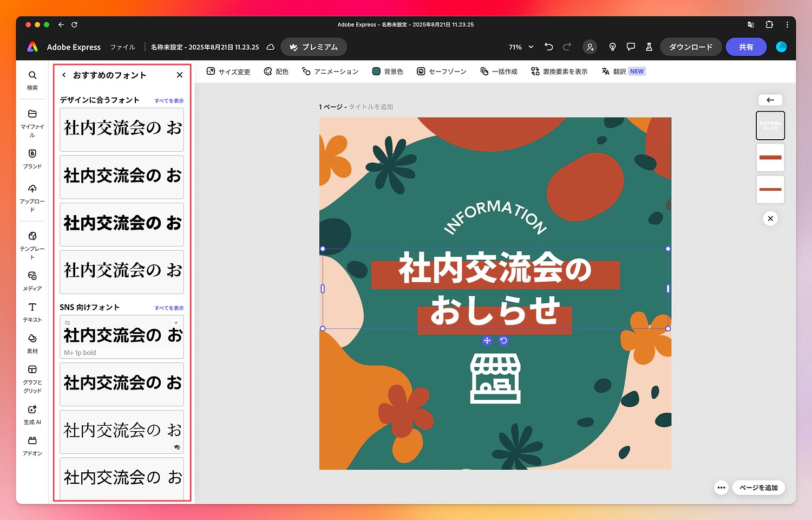Click the 翻訳 NEW toolbar item
Screen dimensions: 812x520
coord(621,71)
